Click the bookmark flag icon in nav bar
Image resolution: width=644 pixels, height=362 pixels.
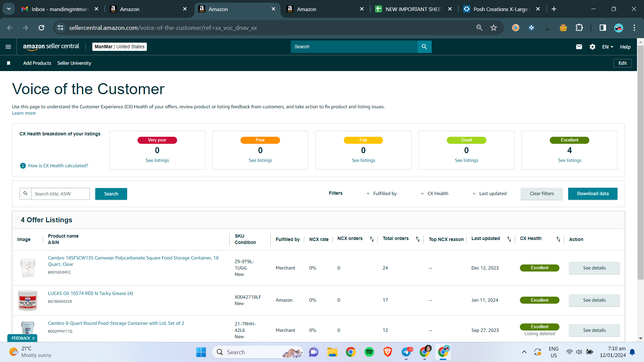pyautogui.click(x=9, y=63)
